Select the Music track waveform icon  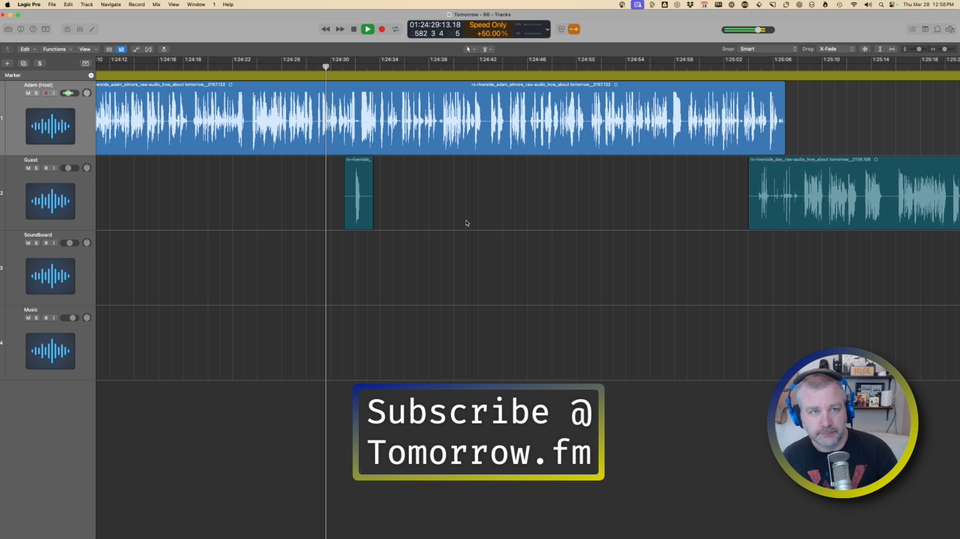(50, 351)
